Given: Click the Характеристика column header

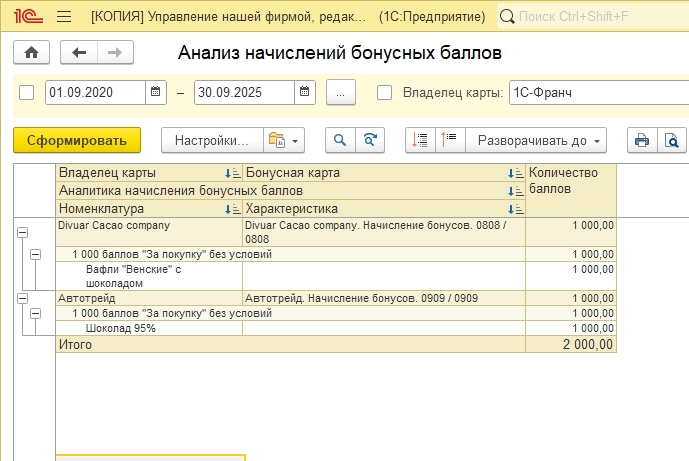Looking at the screenshot, I should [384, 209].
